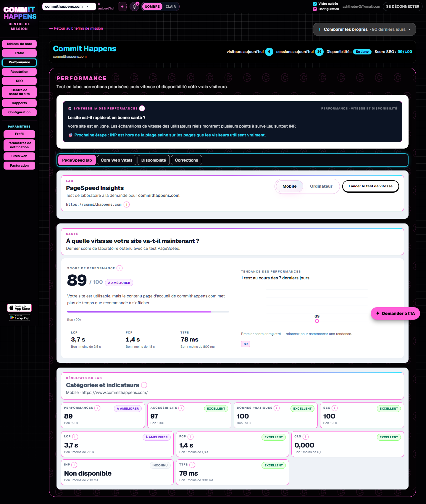The height and width of the screenshot is (504, 426).
Task: Click the Google Play download badge
Action: 20,318
